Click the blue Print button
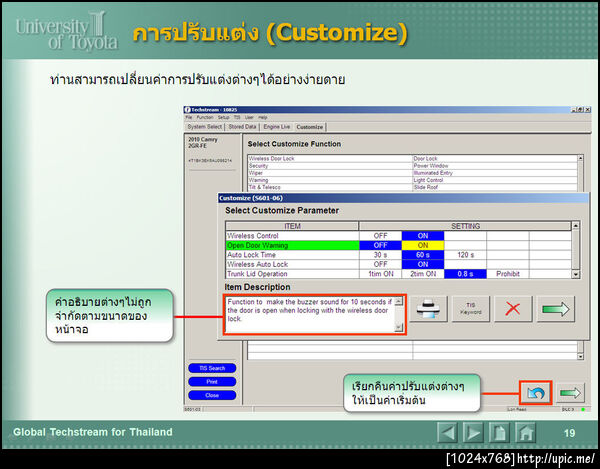The image size is (600, 469). 212,382
